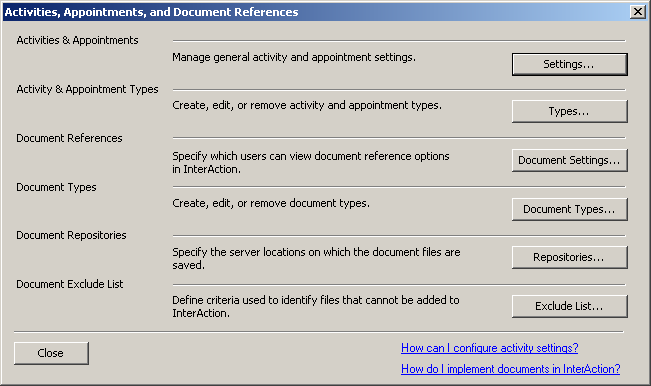
Task: Click the Activity & Appointment Types heading
Action: (x=87, y=89)
